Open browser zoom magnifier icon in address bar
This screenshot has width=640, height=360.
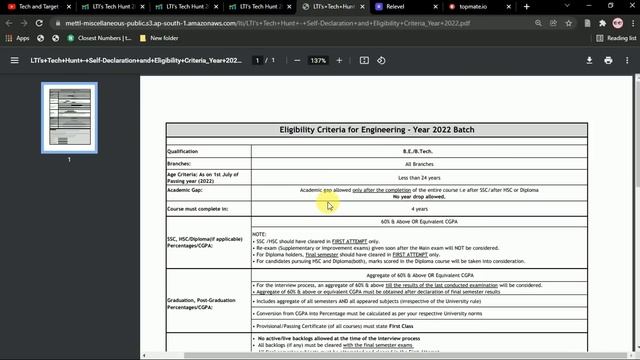pyautogui.click(x=538, y=23)
